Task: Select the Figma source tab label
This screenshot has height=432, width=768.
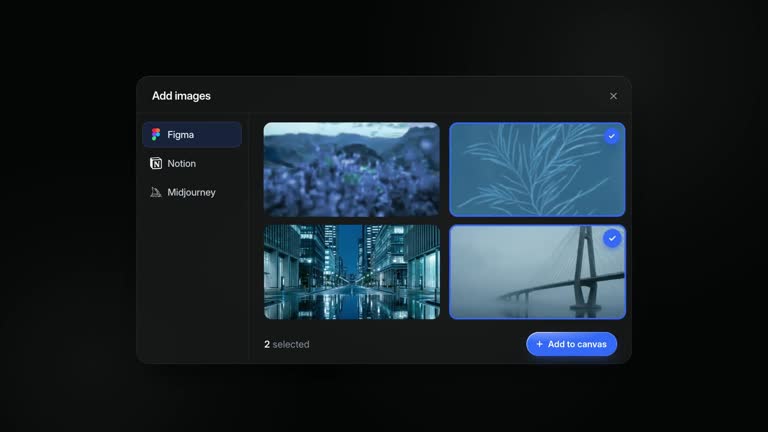Action: tap(180, 135)
